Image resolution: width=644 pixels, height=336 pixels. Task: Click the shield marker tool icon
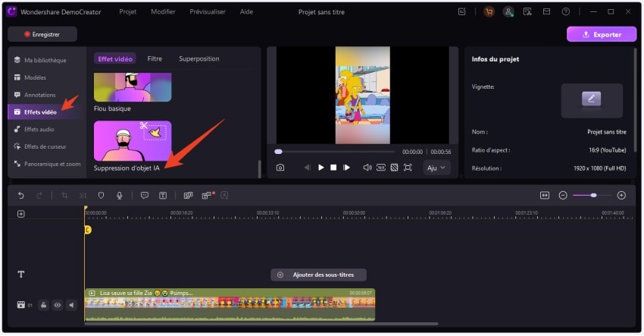pyautogui.click(x=101, y=196)
